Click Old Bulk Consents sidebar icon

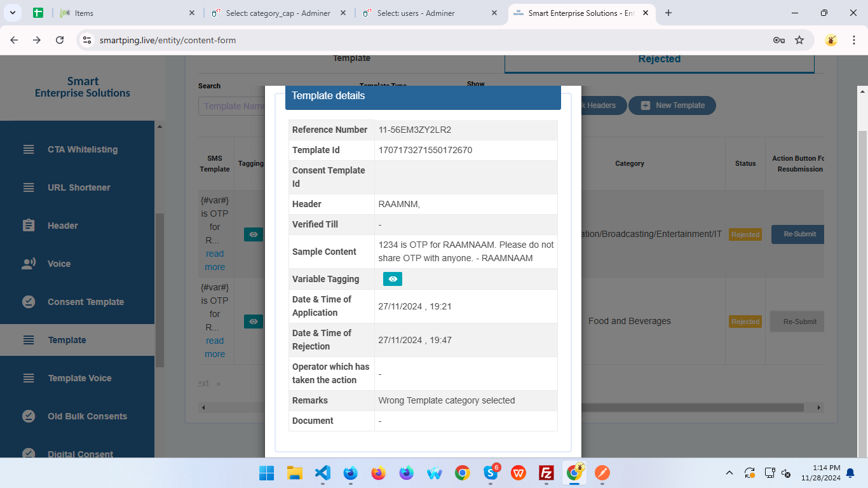[x=29, y=416]
